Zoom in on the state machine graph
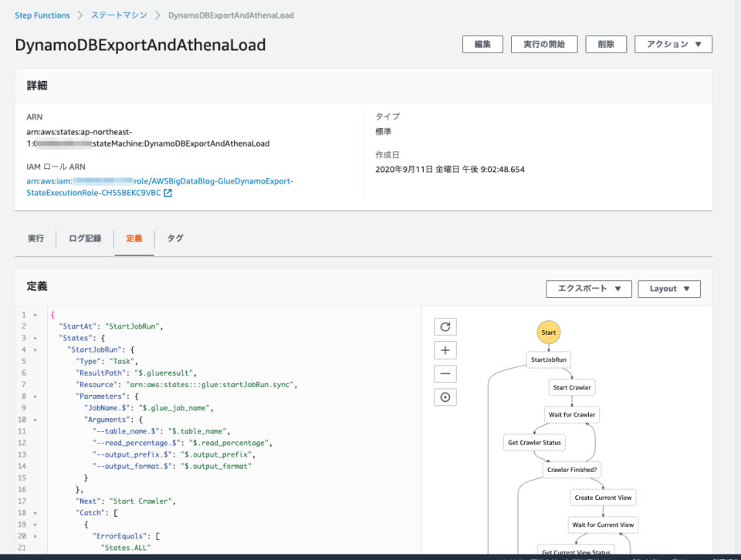This screenshot has width=741, height=560. tap(445, 349)
